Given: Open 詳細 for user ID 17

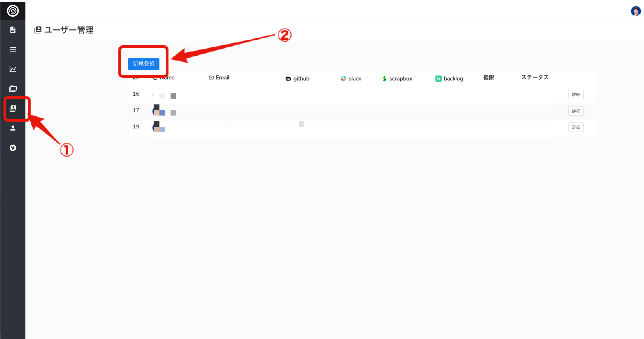Looking at the screenshot, I should (576, 111).
